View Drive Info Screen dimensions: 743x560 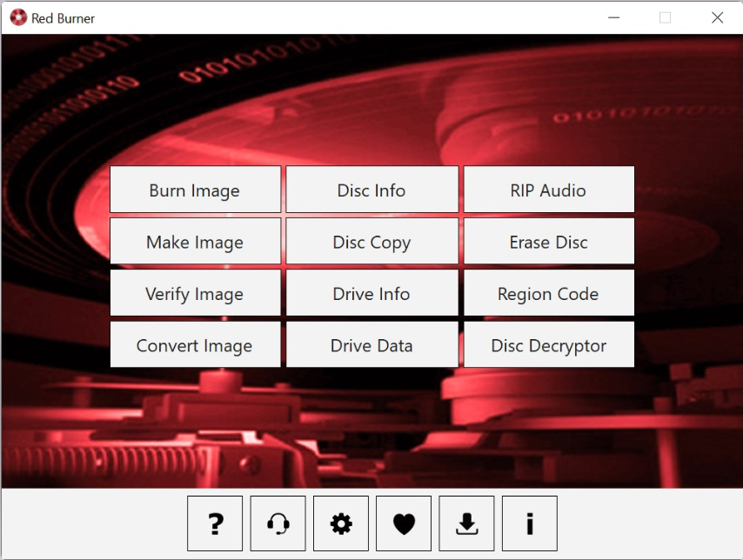coord(371,293)
